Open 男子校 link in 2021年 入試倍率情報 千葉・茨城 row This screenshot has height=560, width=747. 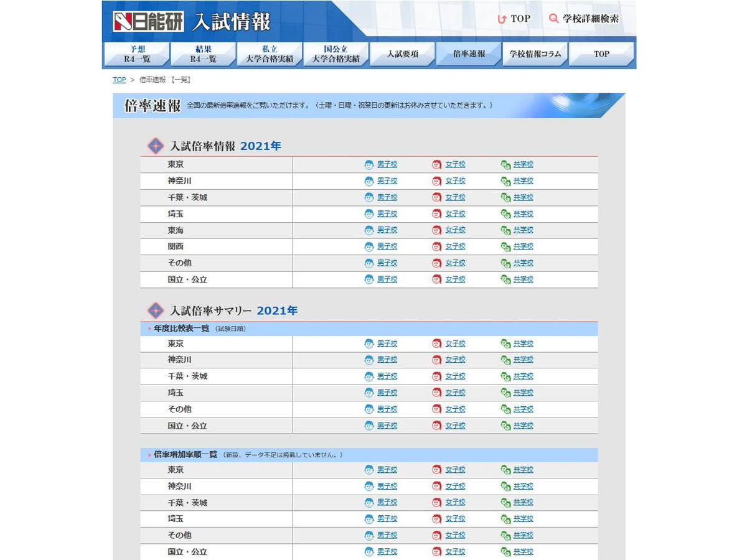click(387, 197)
